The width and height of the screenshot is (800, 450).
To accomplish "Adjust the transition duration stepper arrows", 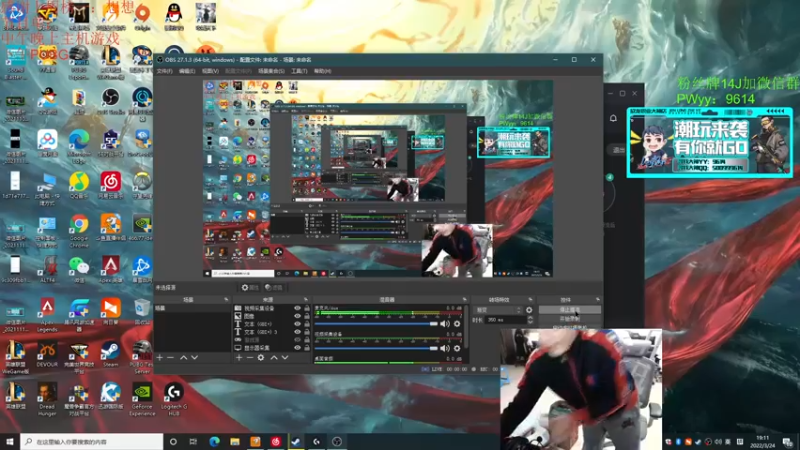I will pos(531,320).
